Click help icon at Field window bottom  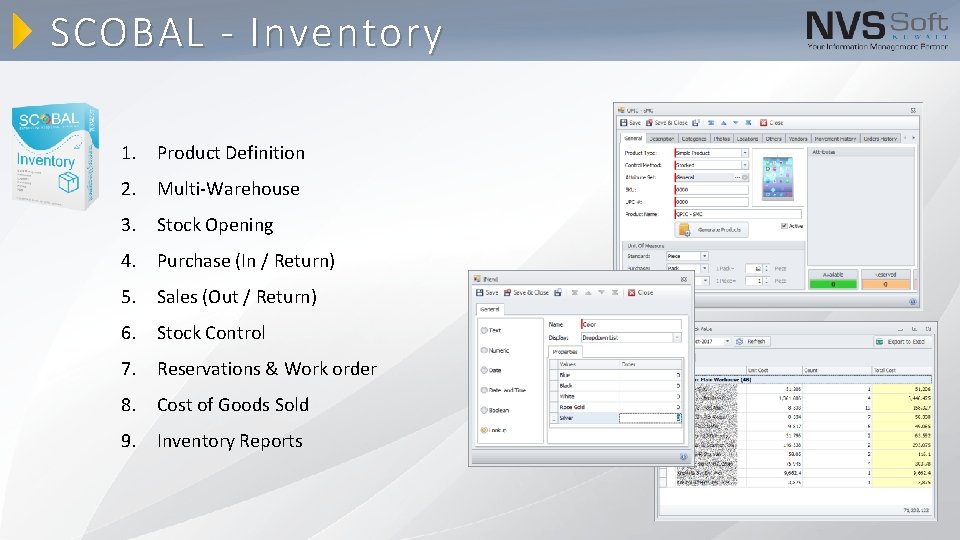(x=683, y=457)
